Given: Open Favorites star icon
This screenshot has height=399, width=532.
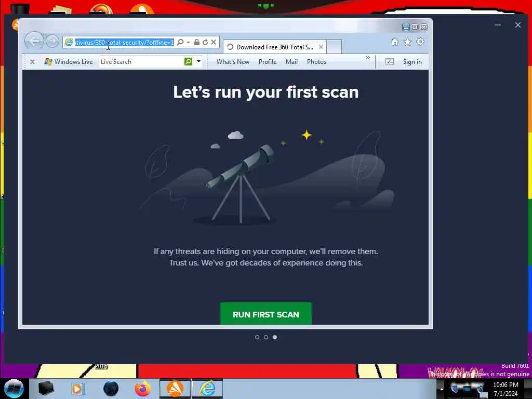Looking at the screenshot, I should (407, 42).
